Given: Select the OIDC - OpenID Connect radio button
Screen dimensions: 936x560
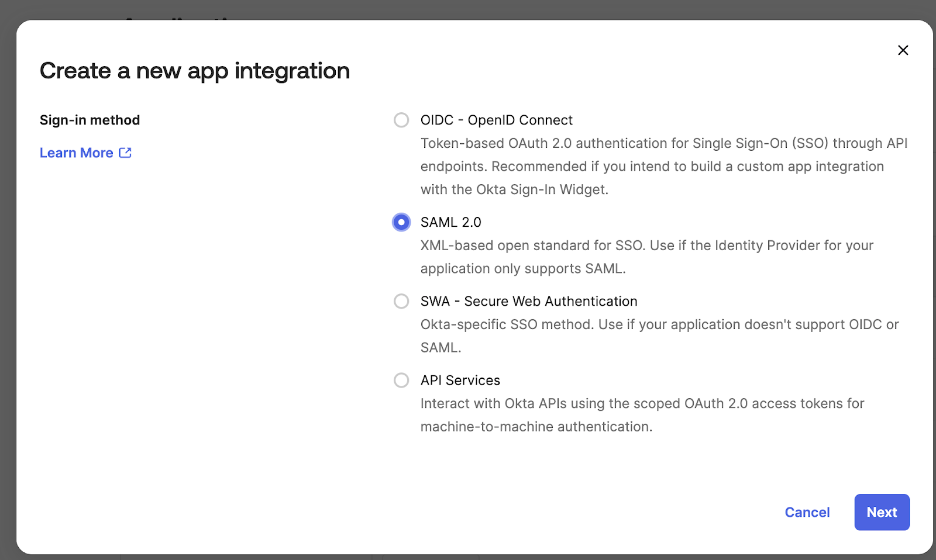Looking at the screenshot, I should [401, 120].
